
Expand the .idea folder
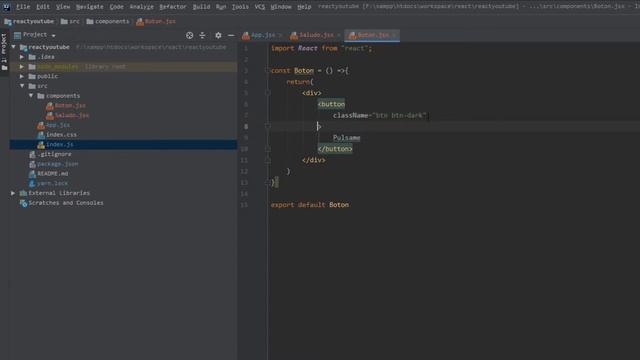point(22,57)
